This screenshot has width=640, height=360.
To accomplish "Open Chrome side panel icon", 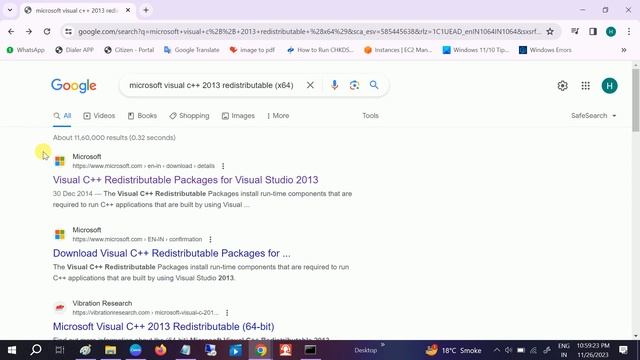I will (593, 31).
